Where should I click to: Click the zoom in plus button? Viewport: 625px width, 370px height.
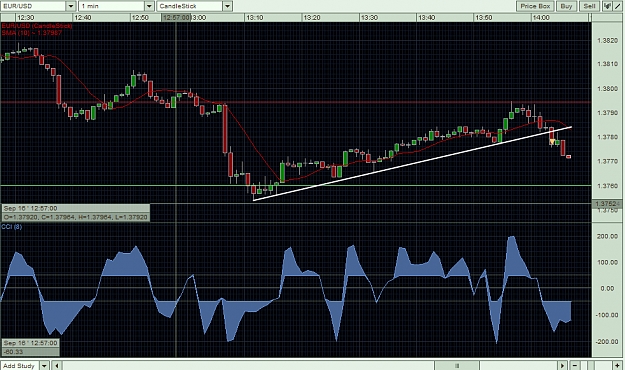coord(618,365)
